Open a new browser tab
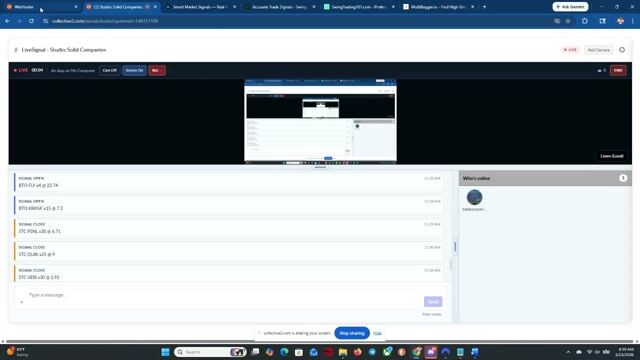 [x=484, y=7]
